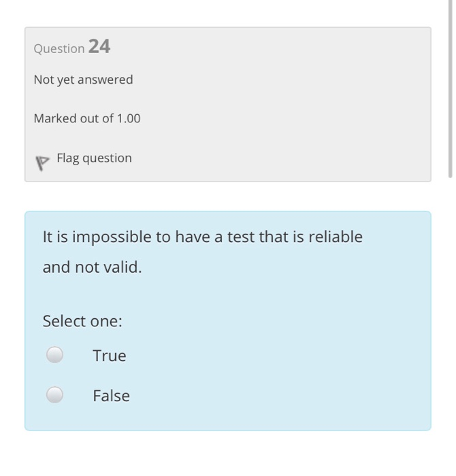
Task: Click the word Question in the header
Action: (59, 48)
